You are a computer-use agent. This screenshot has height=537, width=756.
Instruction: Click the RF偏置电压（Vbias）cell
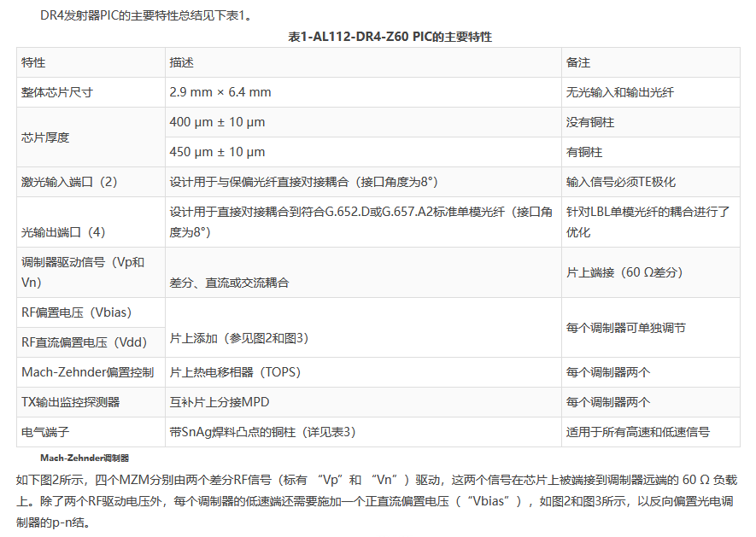coord(77,312)
